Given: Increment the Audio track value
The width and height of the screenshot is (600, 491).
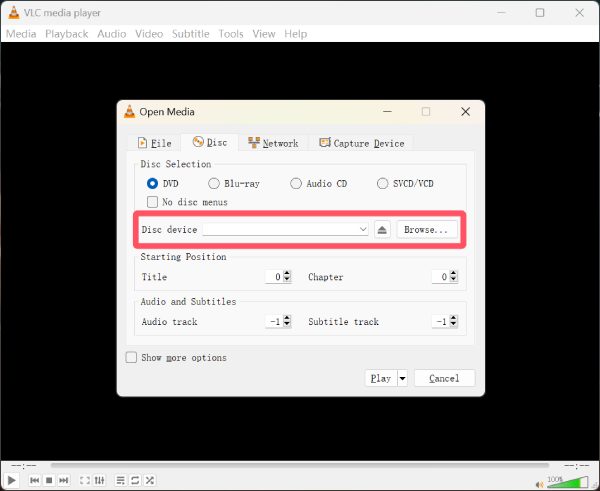Looking at the screenshot, I should tap(287, 318).
